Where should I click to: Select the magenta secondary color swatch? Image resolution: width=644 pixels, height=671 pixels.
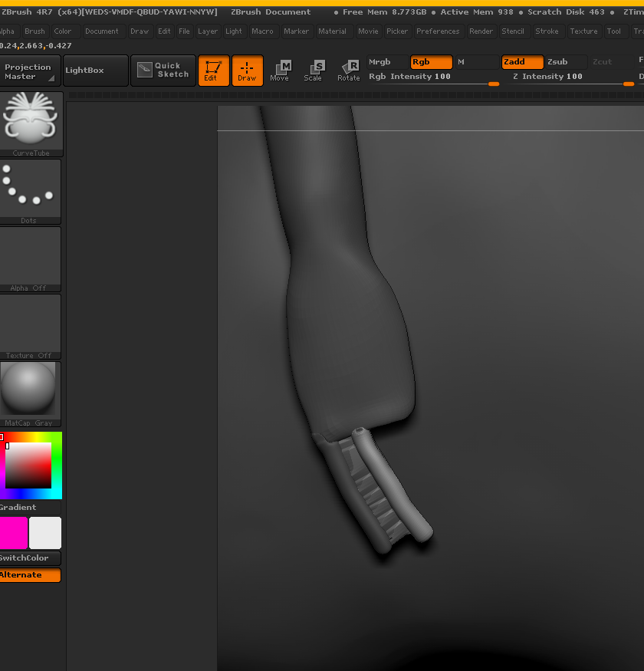click(14, 533)
